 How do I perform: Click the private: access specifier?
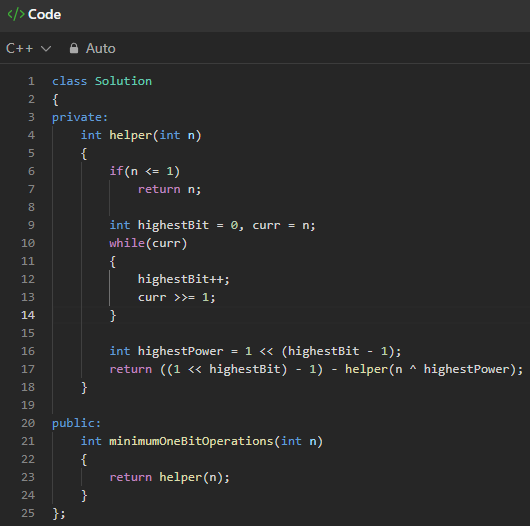80,117
